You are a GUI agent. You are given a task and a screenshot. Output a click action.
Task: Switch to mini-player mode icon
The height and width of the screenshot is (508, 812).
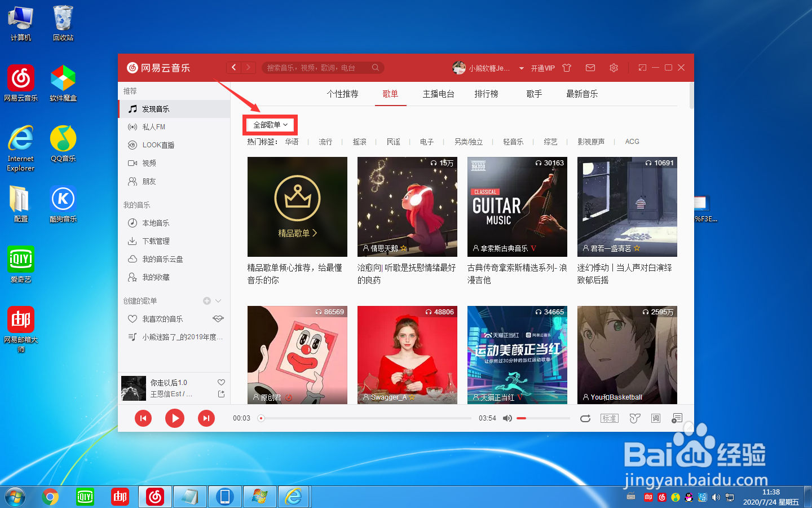pyautogui.click(x=642, y=67)
